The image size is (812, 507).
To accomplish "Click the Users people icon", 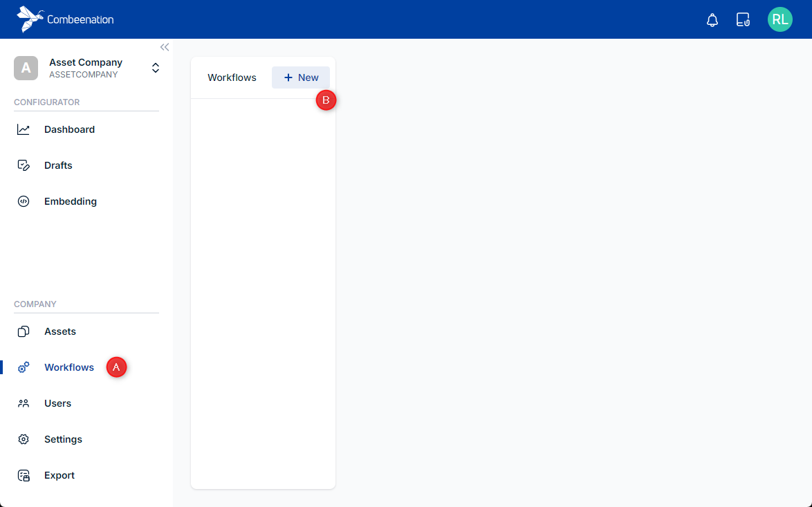I will coord(23,403).
